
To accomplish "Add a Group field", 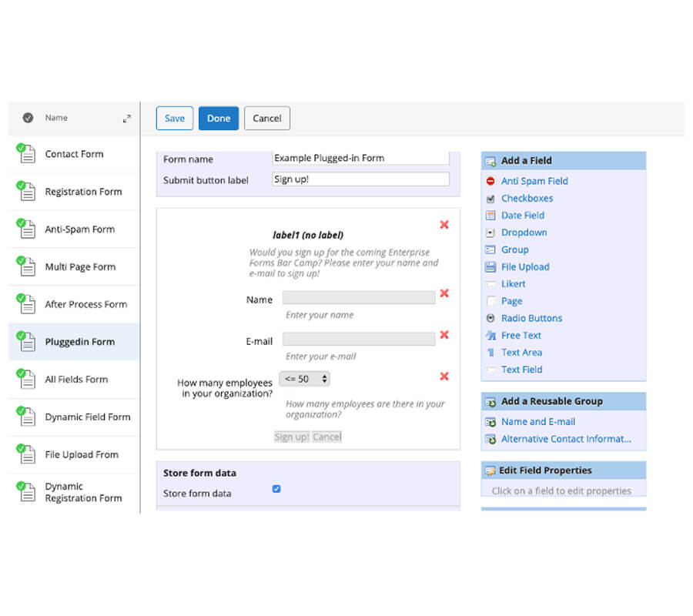I will pos(515,249).
